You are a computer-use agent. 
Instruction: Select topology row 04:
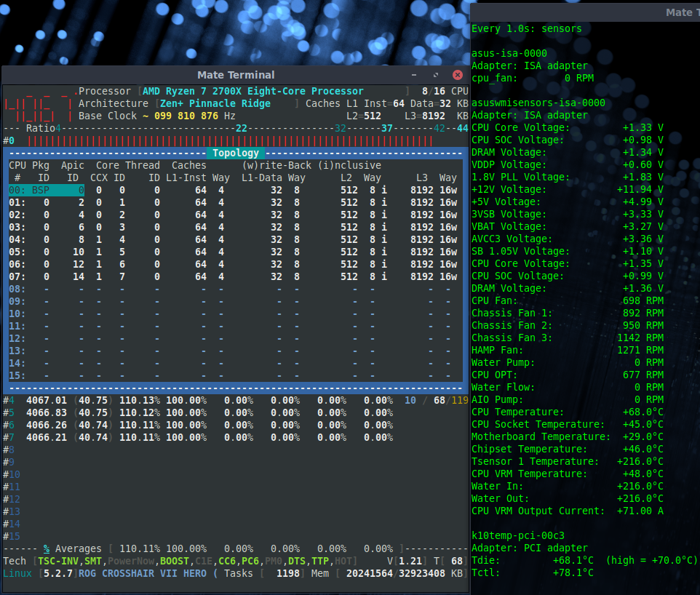pyautogui.click(x=233, y=240)
